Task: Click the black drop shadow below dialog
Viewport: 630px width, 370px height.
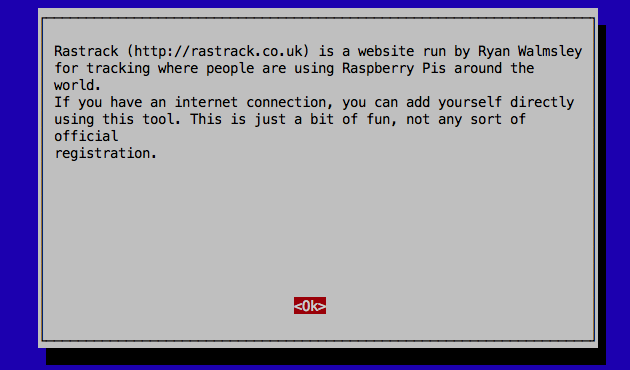Action: pos(326,356)
